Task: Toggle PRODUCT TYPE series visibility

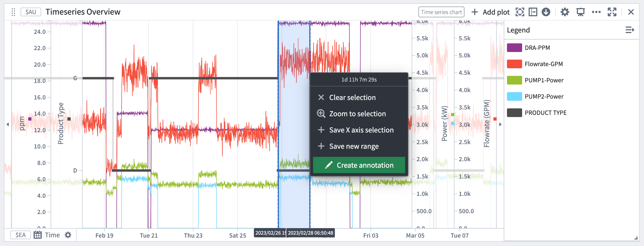Action: pos(545,113)
